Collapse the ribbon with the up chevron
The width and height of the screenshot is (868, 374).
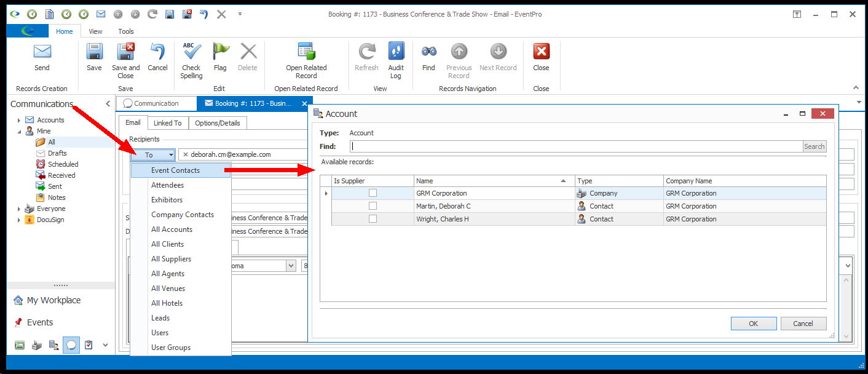(x=856, y=88)
